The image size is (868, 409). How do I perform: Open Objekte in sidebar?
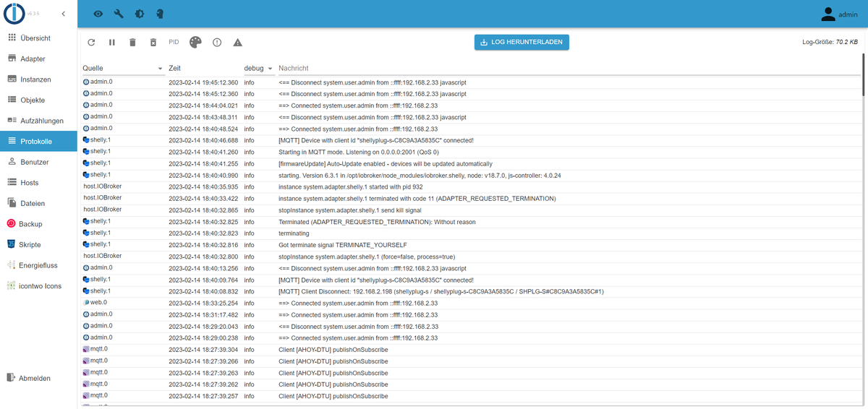[x=38, y=100]
